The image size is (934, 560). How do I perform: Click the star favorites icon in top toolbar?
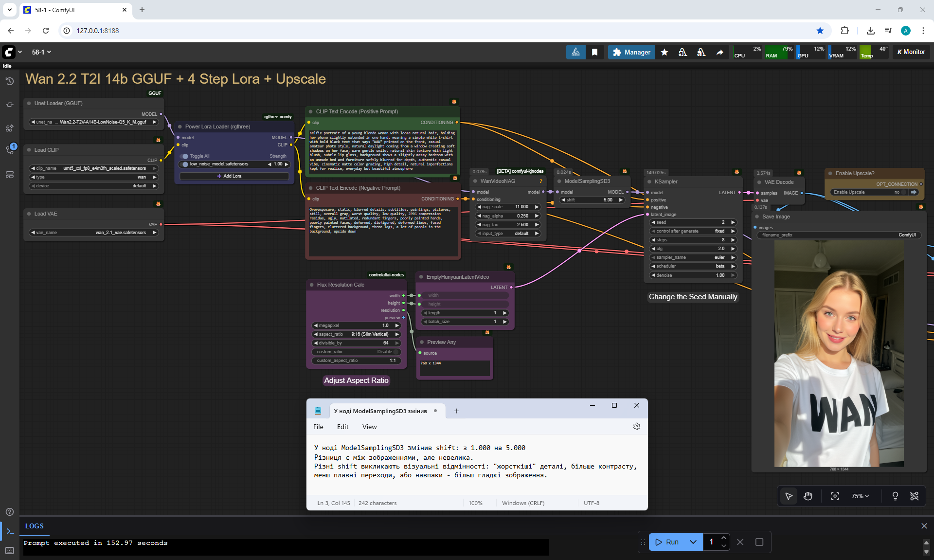pyautogui.click(x=665, y=52)
